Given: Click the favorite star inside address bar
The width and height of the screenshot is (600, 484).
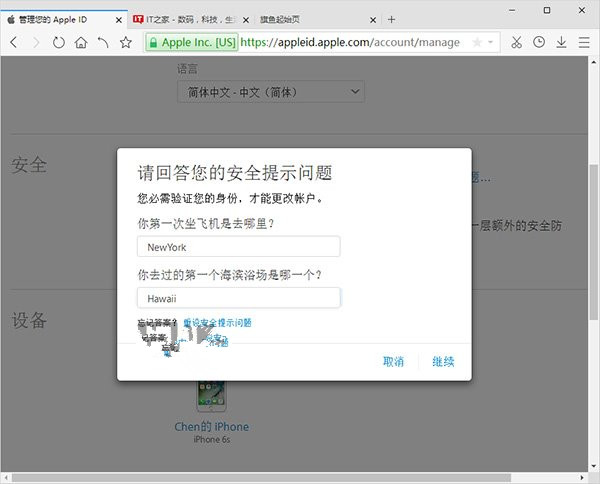Looking at the screenshot, I should coord(477,42).
